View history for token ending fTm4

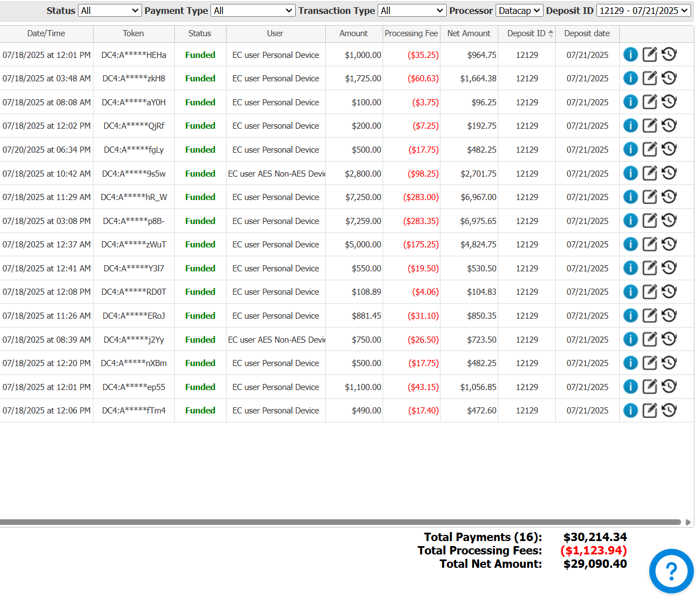point(669,410)
